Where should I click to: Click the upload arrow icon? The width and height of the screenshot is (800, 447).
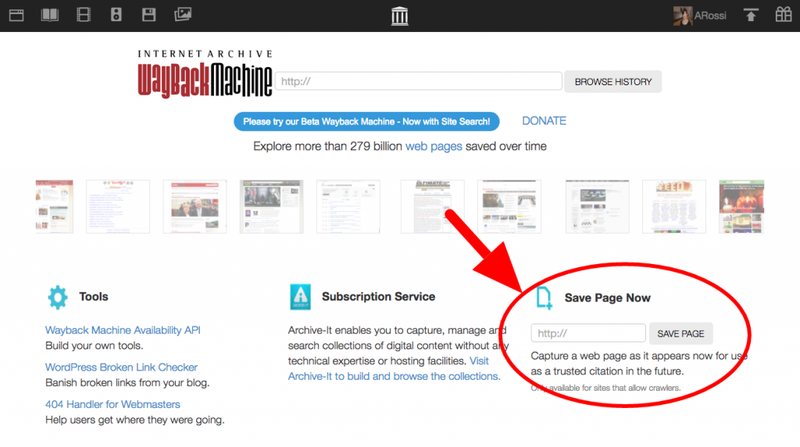(x=751, y=15)
